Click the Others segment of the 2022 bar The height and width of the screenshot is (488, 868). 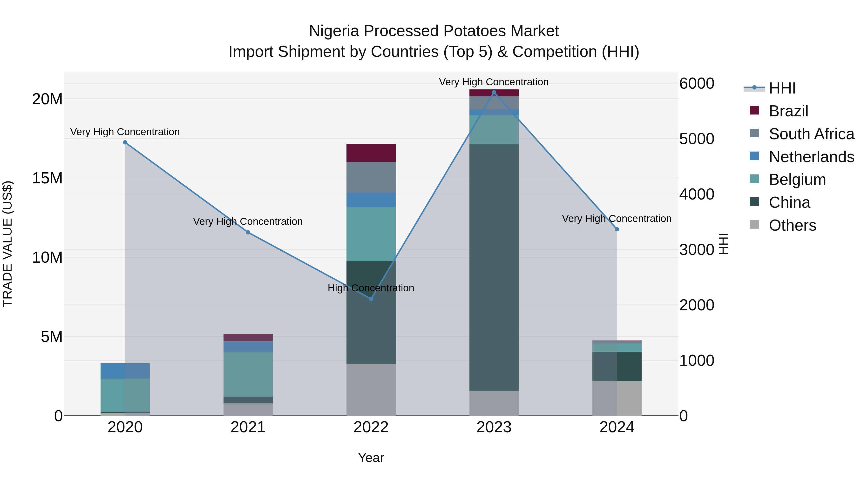point(371,390)
